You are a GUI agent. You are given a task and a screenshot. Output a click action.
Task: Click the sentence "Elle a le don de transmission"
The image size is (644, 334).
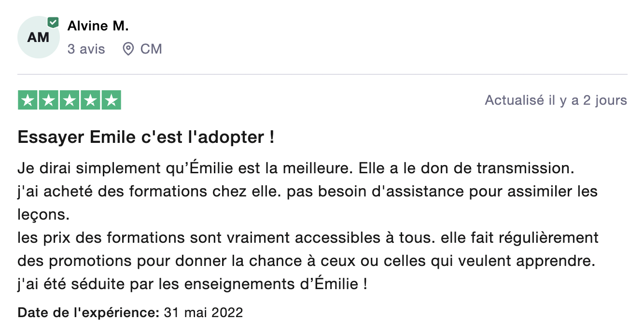[467, 168]
